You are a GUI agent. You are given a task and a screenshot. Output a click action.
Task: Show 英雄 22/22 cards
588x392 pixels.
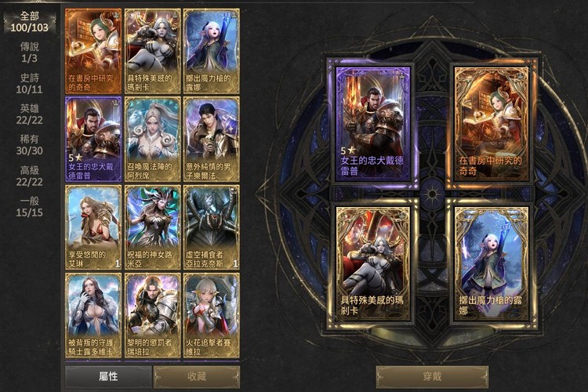click(30, 114)
